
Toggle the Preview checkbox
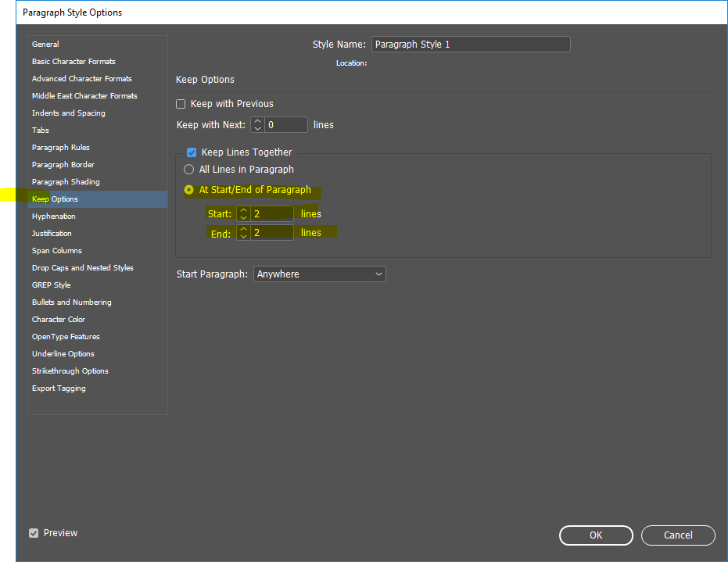pos(34,533)
